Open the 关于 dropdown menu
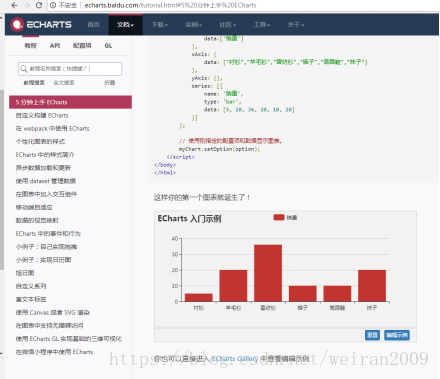Viewport: 440px width, 379px height. pyautogui.click(x=296, y=25)
